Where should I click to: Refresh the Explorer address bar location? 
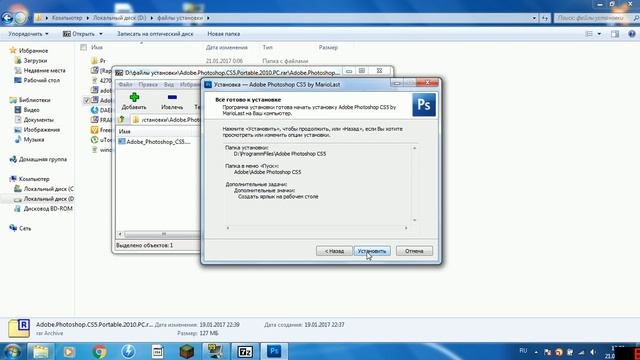[545, 18]
